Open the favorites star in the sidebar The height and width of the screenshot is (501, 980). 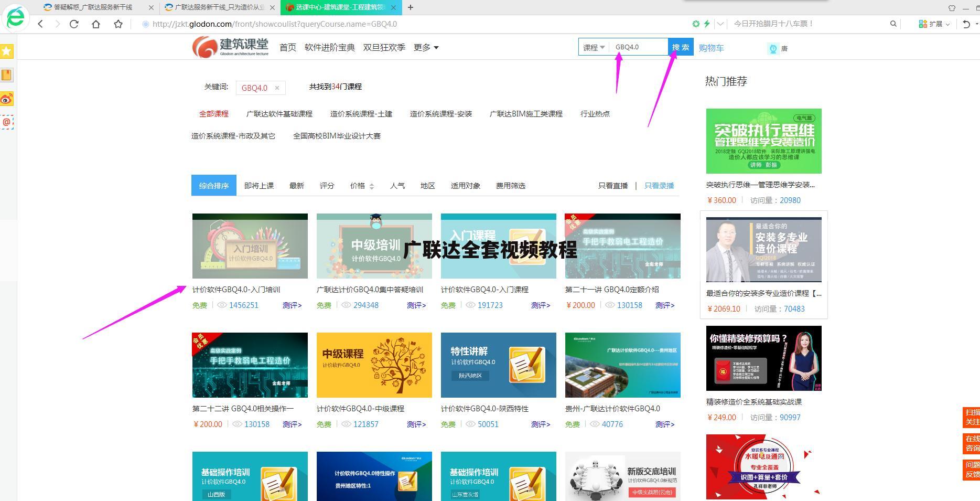pos(7,51)
